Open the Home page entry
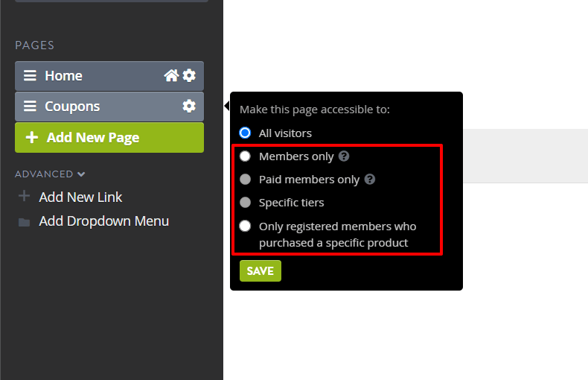Image resolution: width=588 pixels, height=380 pixels. [109, 76]
